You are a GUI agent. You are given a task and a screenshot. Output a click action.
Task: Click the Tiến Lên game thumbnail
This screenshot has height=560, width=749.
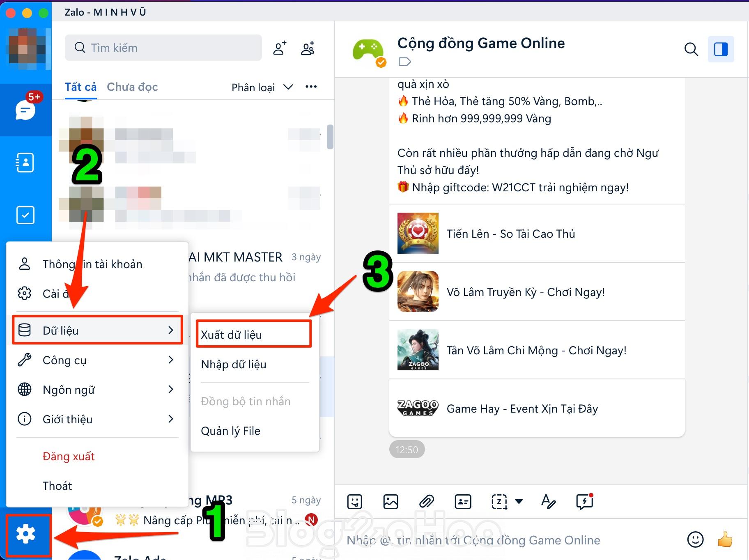pyautogui.click(x=418, y=233)
